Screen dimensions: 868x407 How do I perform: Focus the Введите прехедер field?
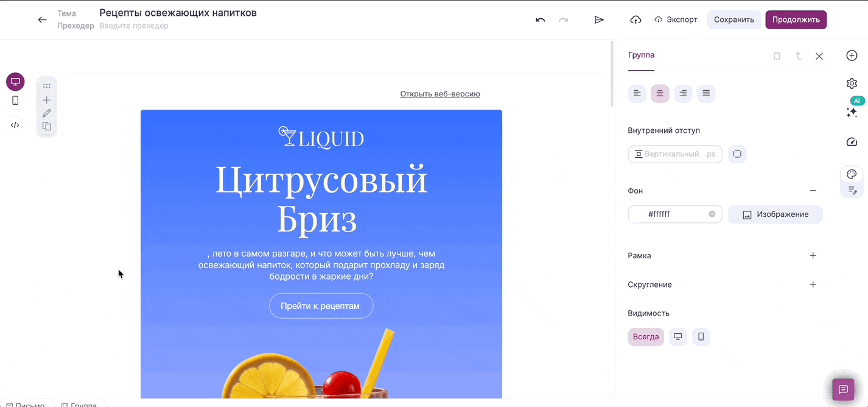tap(134, 26)
